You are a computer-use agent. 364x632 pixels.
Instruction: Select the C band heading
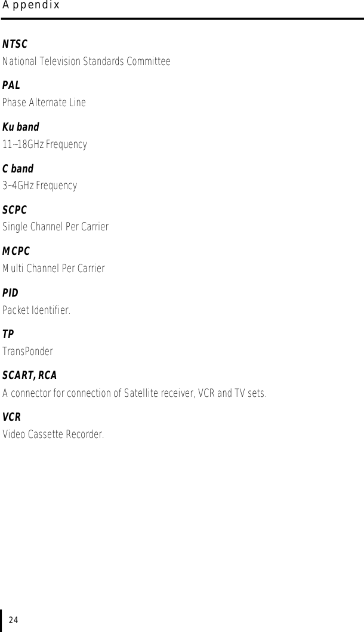coord(18,169)
